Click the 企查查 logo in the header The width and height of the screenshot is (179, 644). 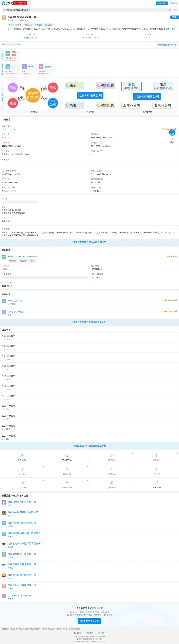click(x=7, y=3)
